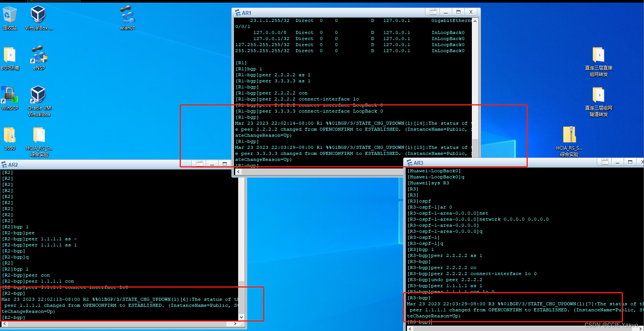
Task: Launch the eNSP desktop shortcut
Action: click(39, 59)
